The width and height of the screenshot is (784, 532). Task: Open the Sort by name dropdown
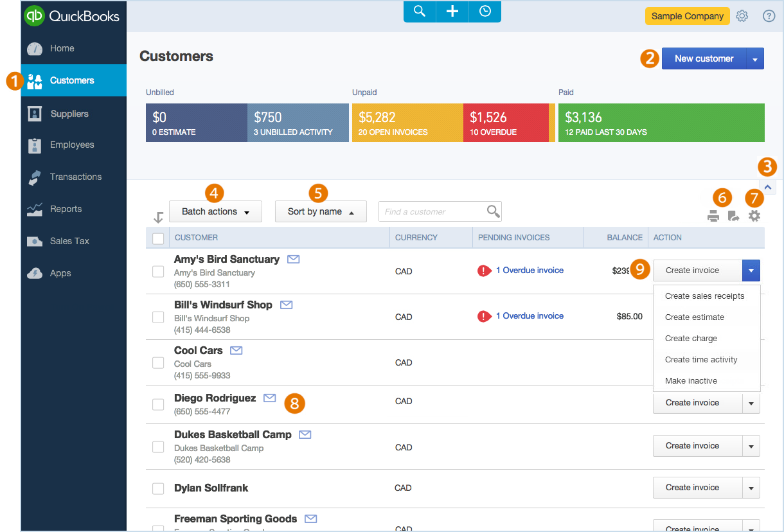click(x=321, y=211)
